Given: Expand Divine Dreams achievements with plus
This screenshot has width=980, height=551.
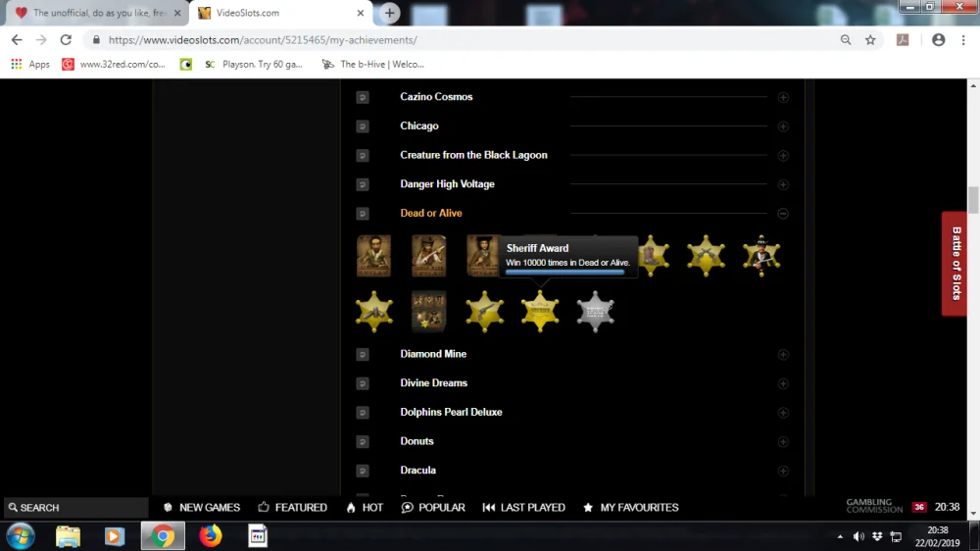Looking at the screenshot, I should (783, 383).
